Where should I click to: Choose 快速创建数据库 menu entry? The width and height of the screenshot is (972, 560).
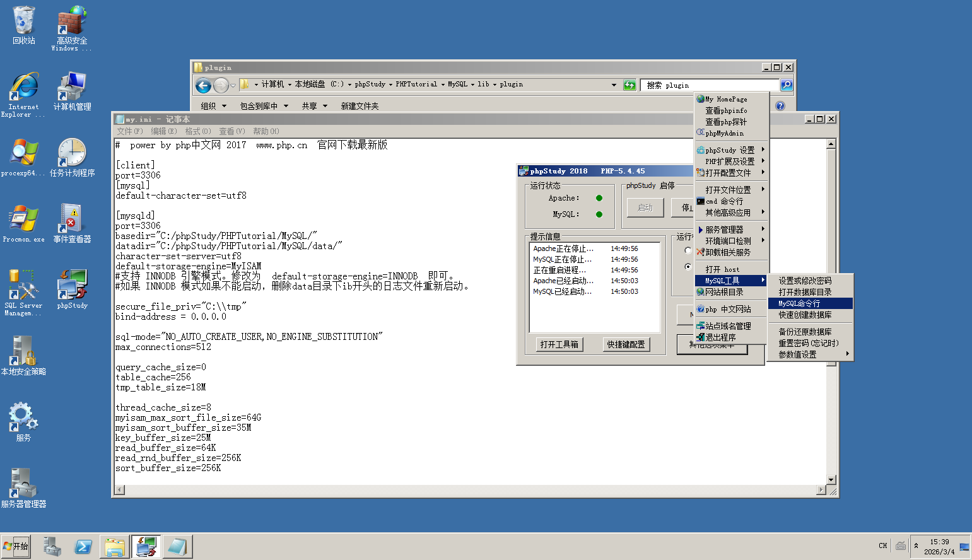(x=811, y=315)
